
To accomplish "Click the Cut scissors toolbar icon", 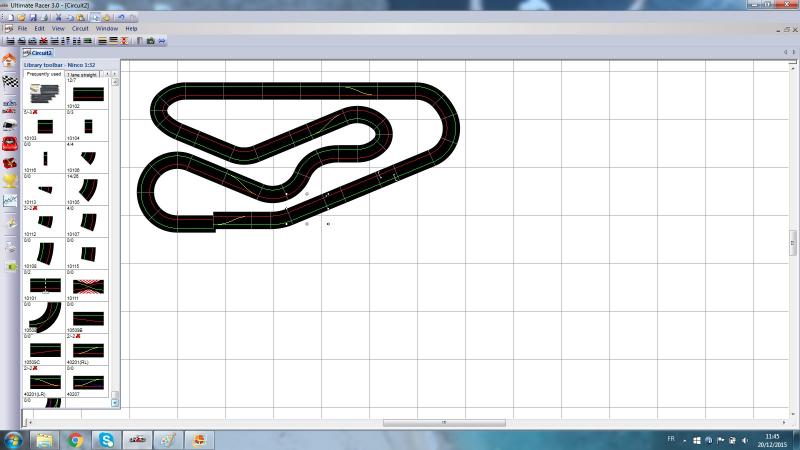I will pos(58,17).
